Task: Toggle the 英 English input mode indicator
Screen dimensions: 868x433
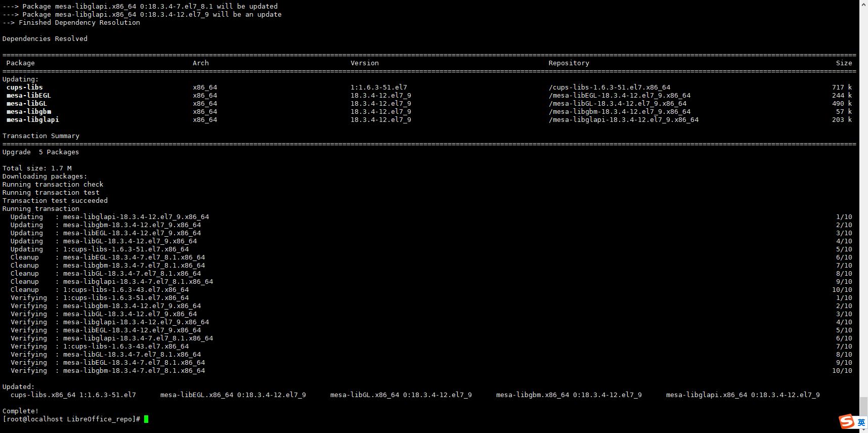Action: [861, 422]
